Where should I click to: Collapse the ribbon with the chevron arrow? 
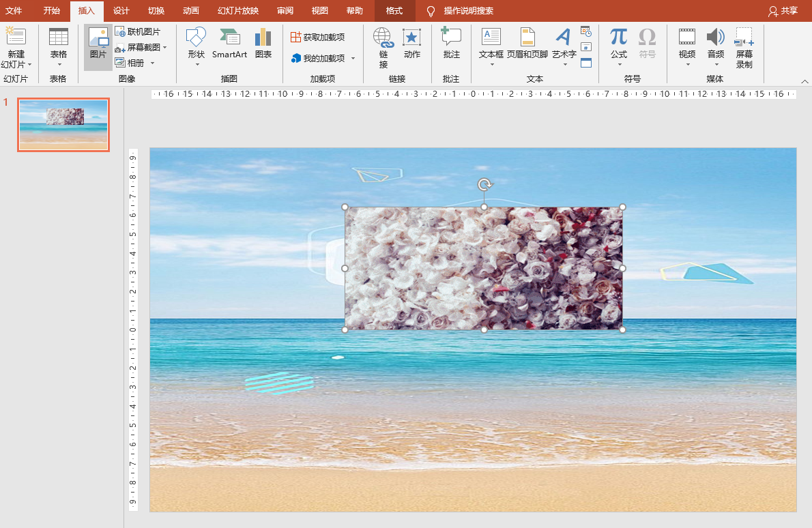[x=804, y=80]
